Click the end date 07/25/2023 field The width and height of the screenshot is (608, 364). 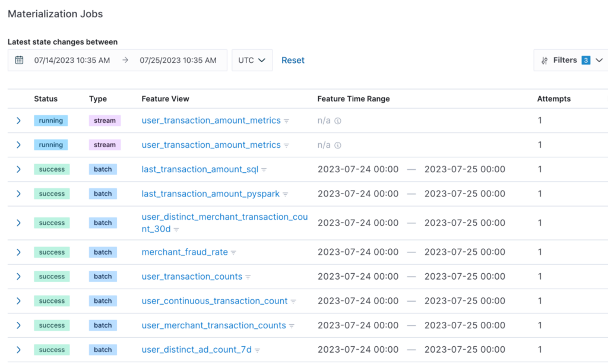coord(178,60)
